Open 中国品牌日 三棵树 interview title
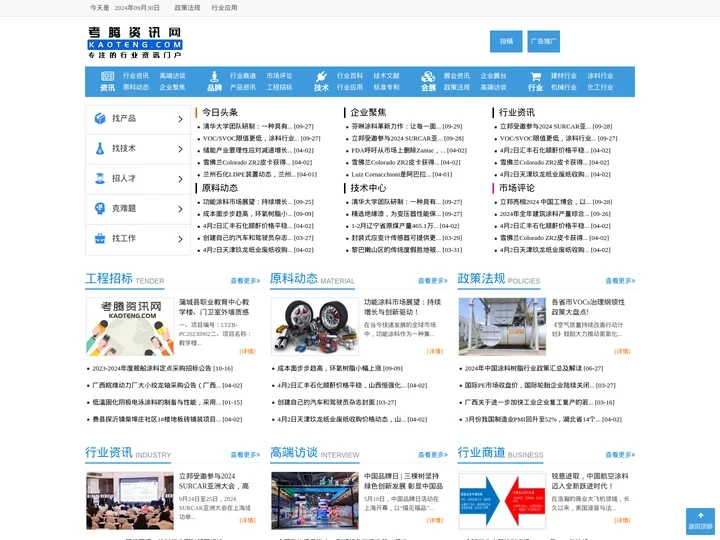 point(403,481)
